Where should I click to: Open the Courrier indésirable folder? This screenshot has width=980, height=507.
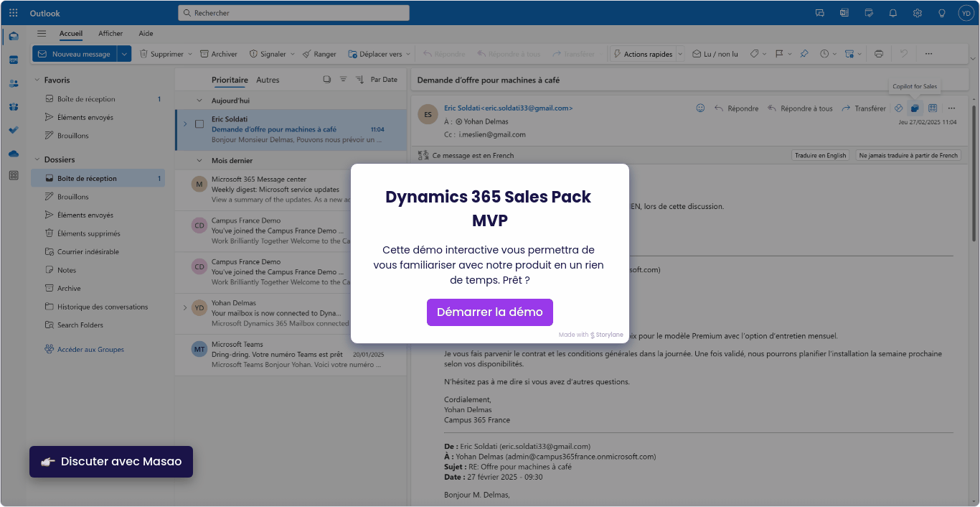(88, 252)
